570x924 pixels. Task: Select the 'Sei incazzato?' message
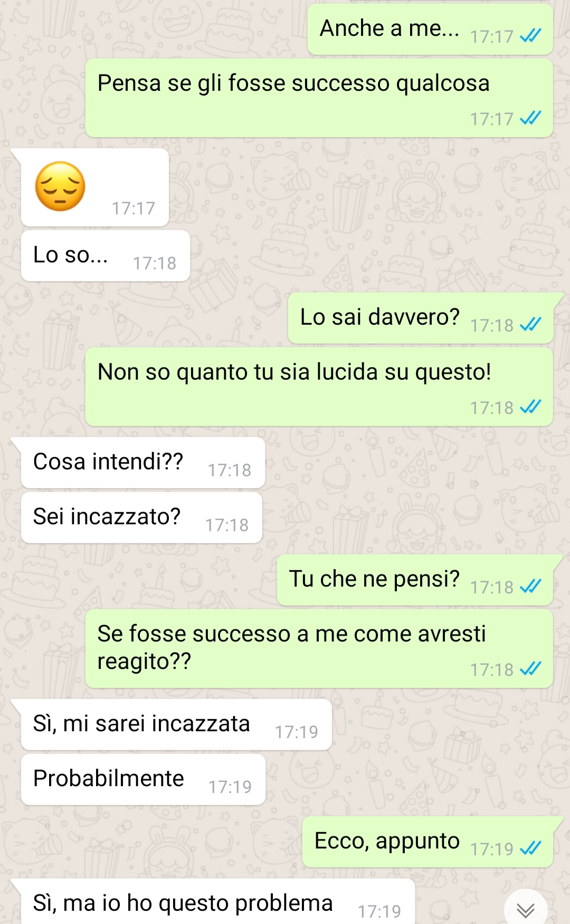pos(141,517)
